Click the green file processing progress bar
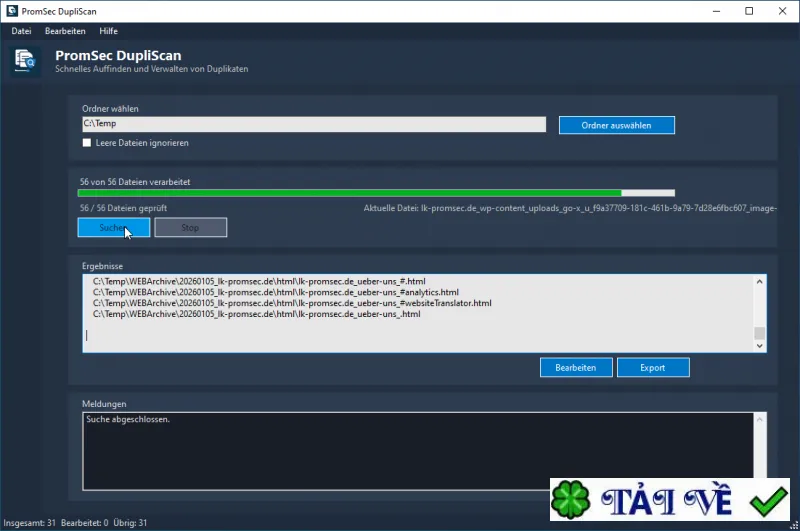This screenshot has width=800, height=531. [376, 193]
